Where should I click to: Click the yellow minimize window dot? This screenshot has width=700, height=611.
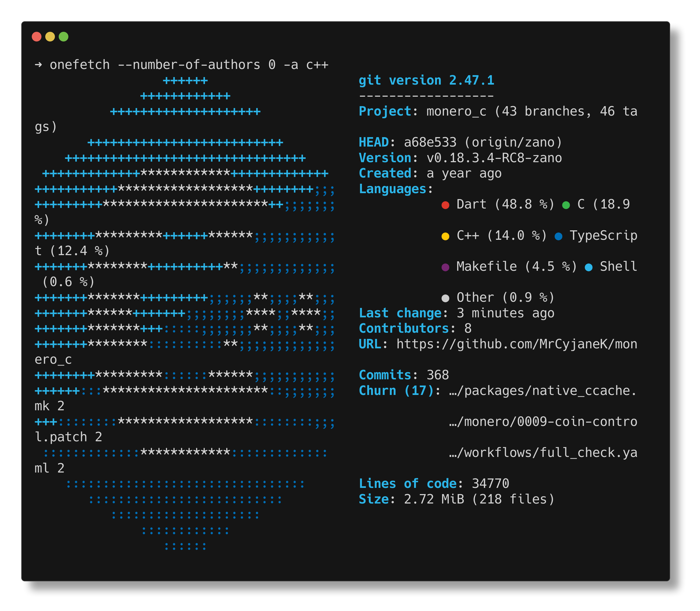point(50,36)
